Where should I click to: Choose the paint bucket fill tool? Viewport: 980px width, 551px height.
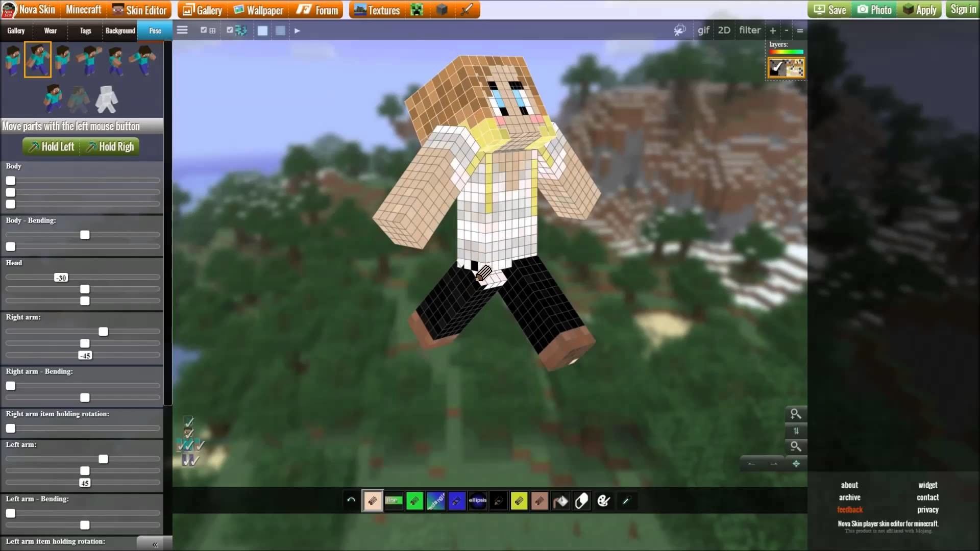561,501
